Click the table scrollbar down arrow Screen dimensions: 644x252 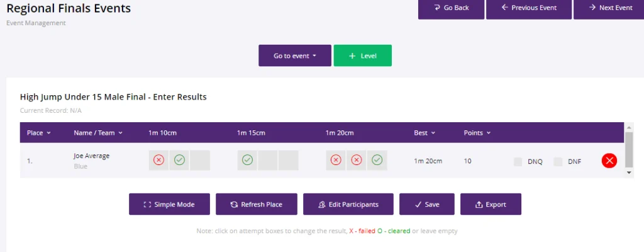coord(629,173)
